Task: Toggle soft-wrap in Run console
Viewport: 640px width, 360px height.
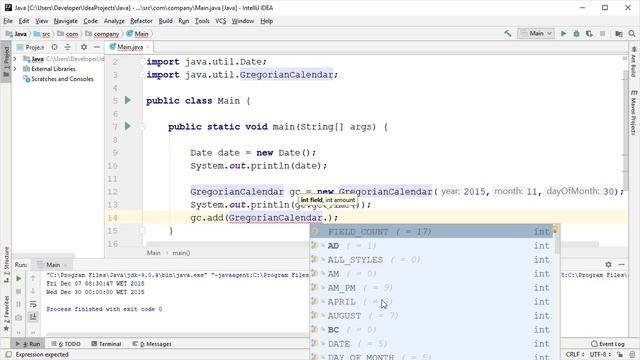Action: (x=33, y=304)
